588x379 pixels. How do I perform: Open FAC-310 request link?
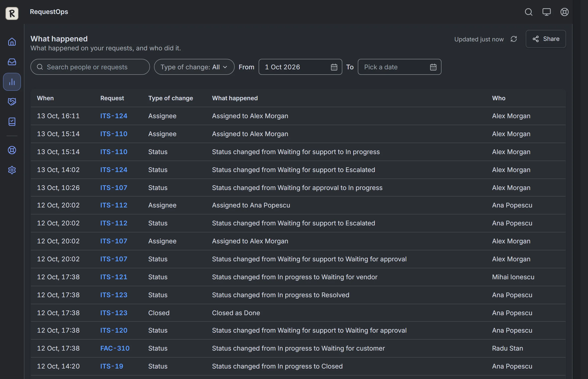click(115, 348)
